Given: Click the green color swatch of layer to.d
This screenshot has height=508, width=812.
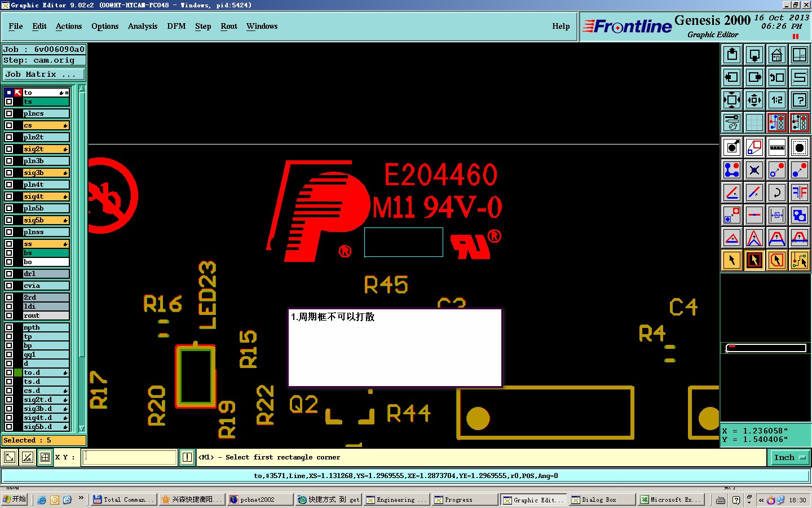Looking at the screenshot, I should [18, 373].
